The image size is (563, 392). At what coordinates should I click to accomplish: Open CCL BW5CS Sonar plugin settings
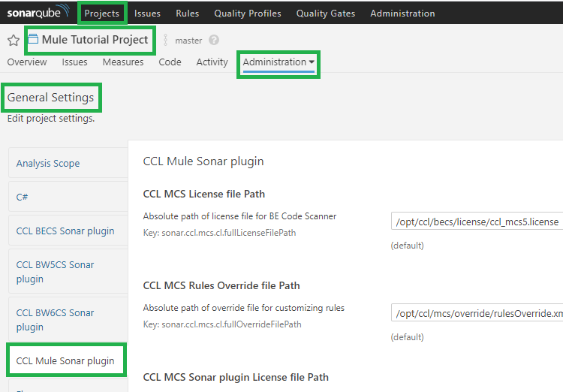(68, 272)
